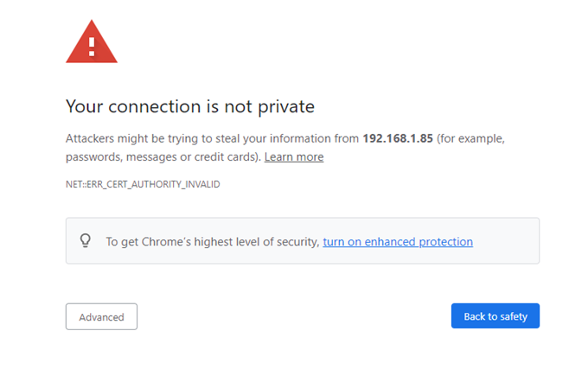Click the Your connection is not private heading

tap(190, 107)
